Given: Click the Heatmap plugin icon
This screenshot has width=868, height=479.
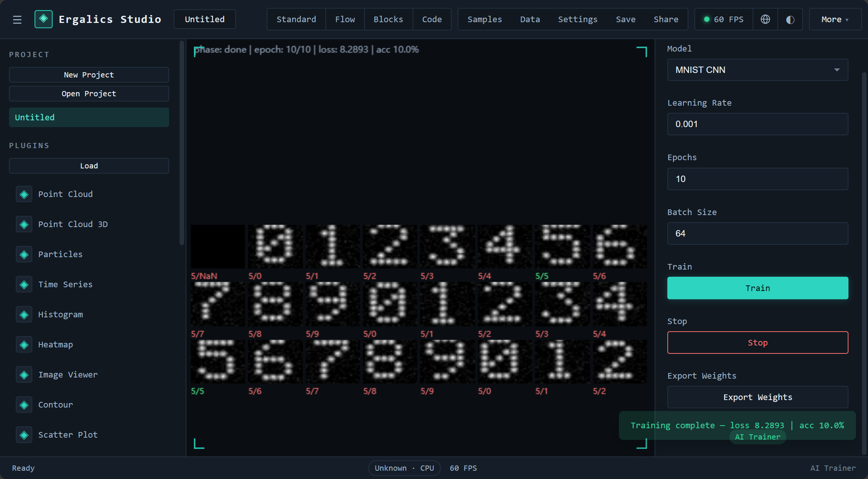Looking at the screenshot, I should 24,345.
